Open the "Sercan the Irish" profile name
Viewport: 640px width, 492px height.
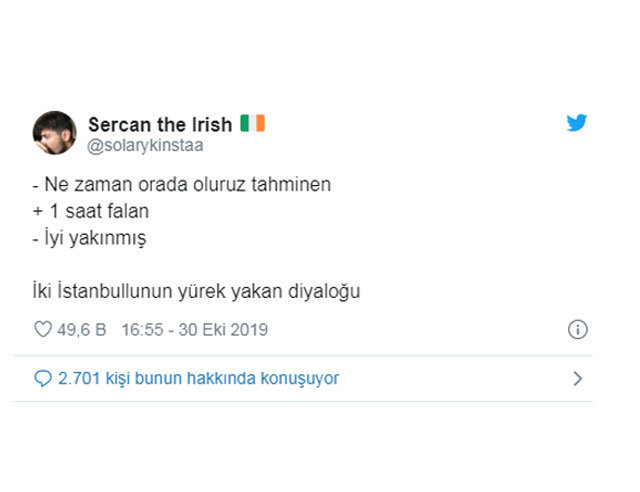(x=160, y=124)
